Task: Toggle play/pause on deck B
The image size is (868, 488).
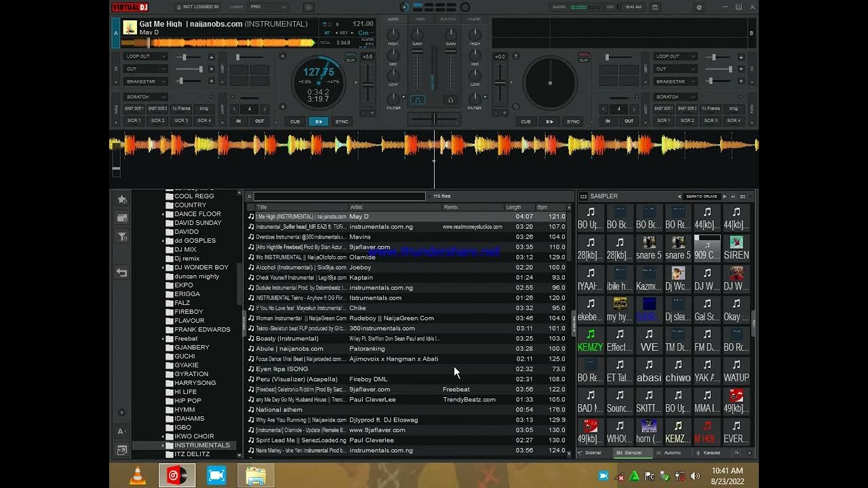Action: pyautogui.click(x=549, y=121)
